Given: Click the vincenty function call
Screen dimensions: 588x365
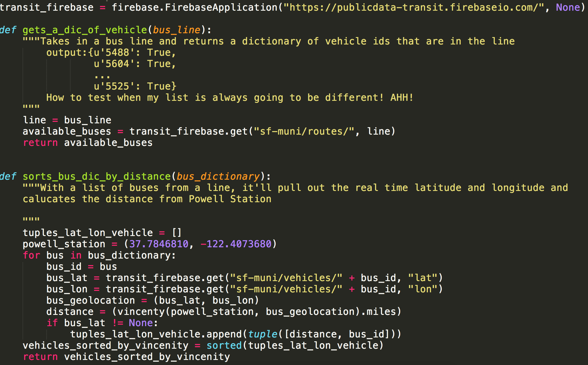Looking at the screenshot, I should (141, 312).
